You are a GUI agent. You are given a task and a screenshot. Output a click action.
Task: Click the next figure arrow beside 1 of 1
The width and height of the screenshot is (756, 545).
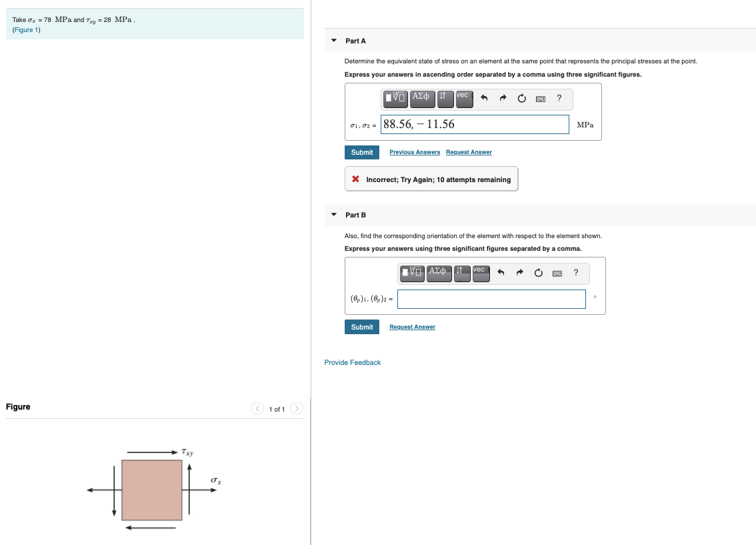pyautogui.click(x=296, y=408)
